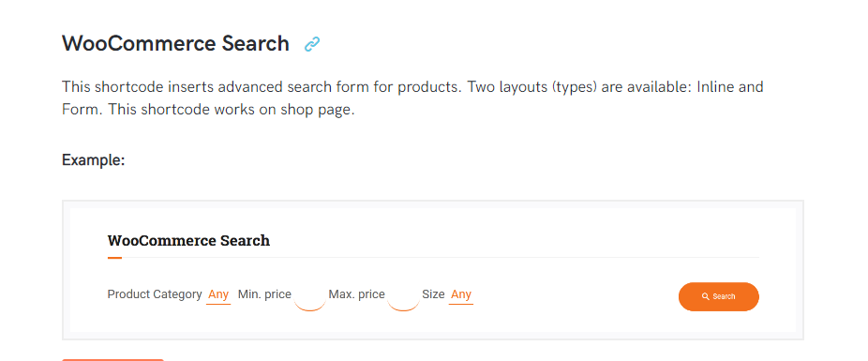This screenshot has width=868, height=361.
Task: Click the anchor link icon beside the heading
Action: [x=312, y=44]
